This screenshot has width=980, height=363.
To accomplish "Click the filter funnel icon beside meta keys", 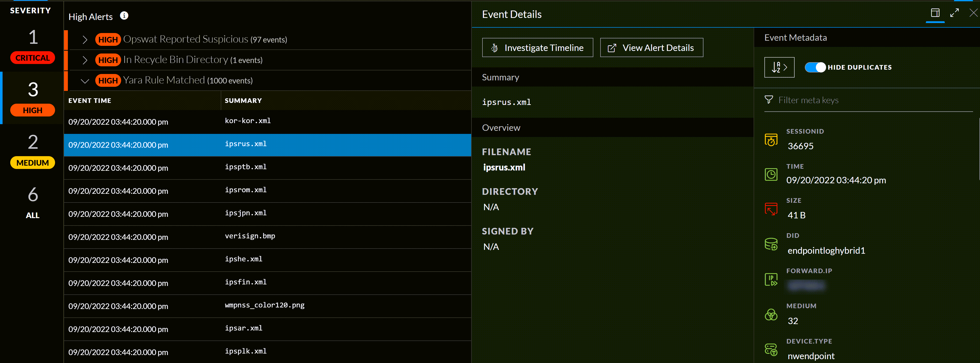I will [x=769, y=100].
